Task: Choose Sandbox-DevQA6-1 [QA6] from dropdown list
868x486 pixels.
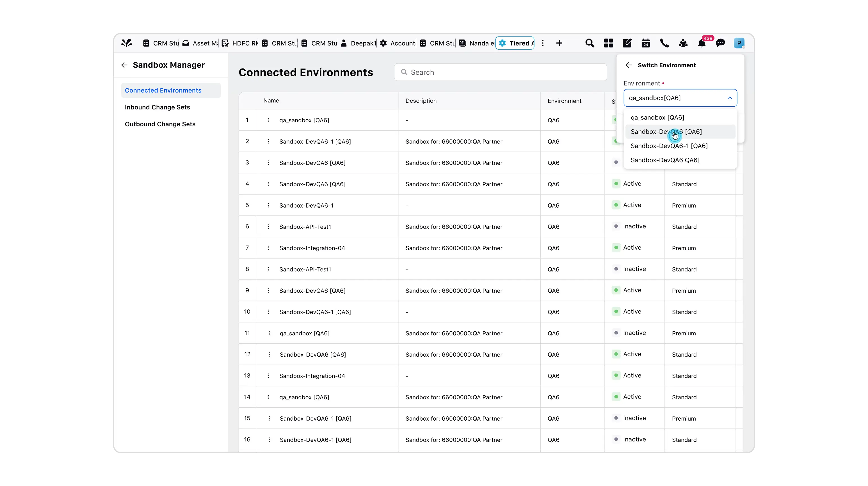Action: coord(669,146)
